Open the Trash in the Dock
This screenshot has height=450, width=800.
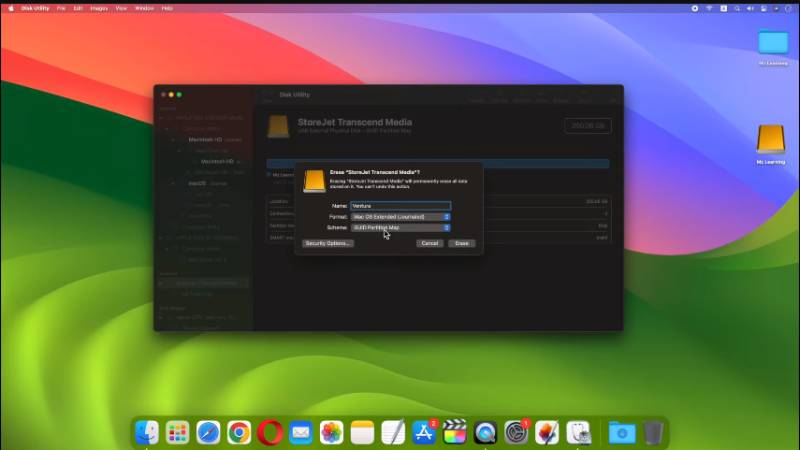point(652,432)
